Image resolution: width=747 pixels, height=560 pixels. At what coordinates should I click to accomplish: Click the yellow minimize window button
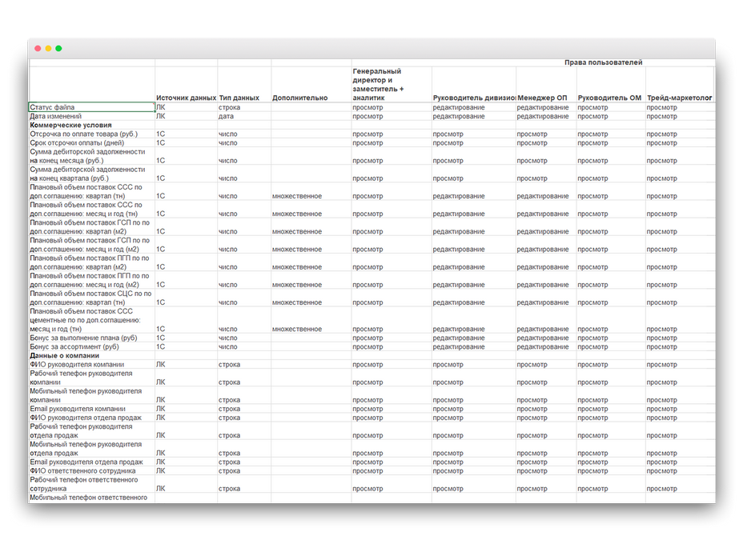coord(48,49)
